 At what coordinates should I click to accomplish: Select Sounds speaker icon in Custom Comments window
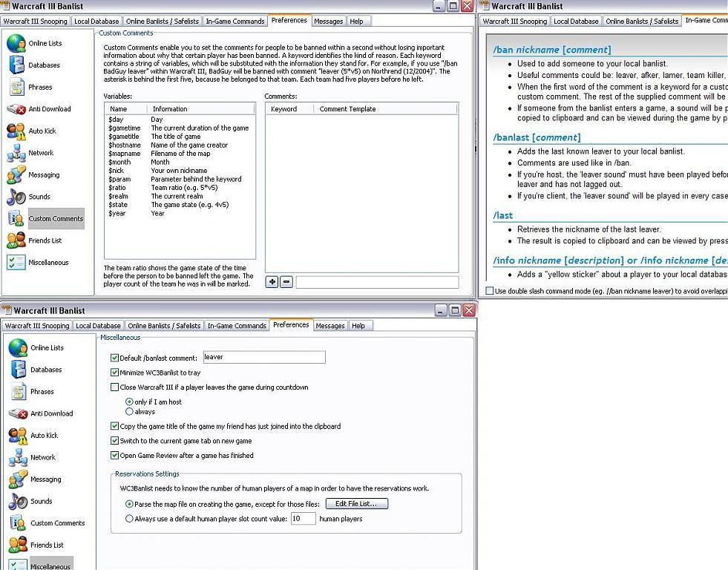[x=16, y=197]
